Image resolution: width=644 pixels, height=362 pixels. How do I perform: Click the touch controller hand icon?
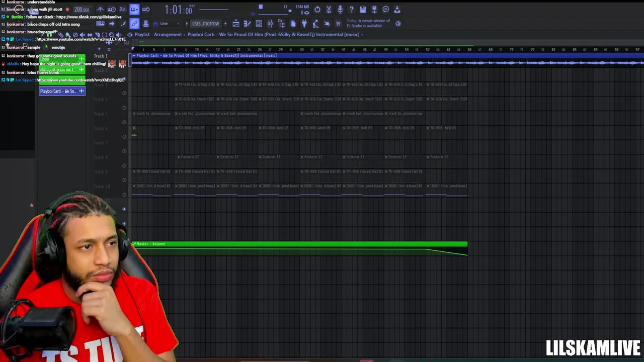(x=327, y=24)
